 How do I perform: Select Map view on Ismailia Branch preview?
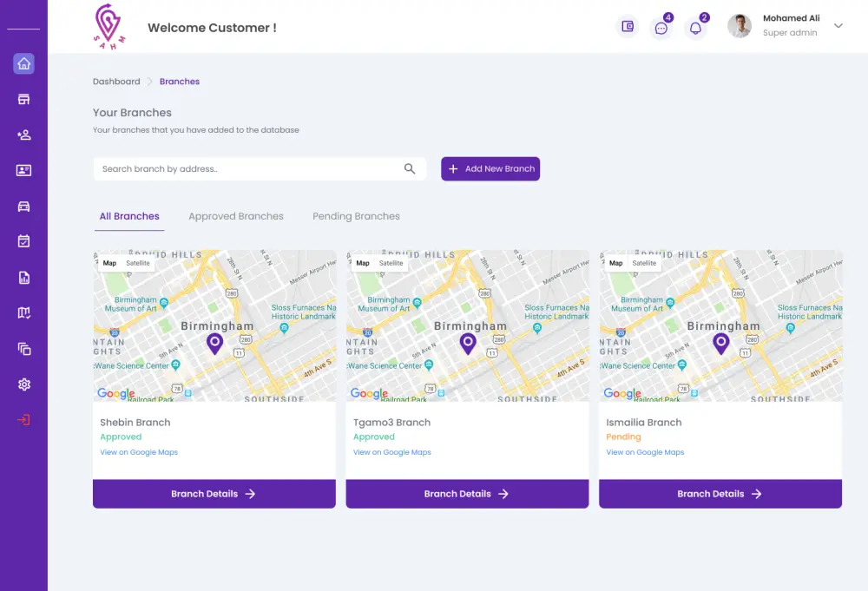615,263
